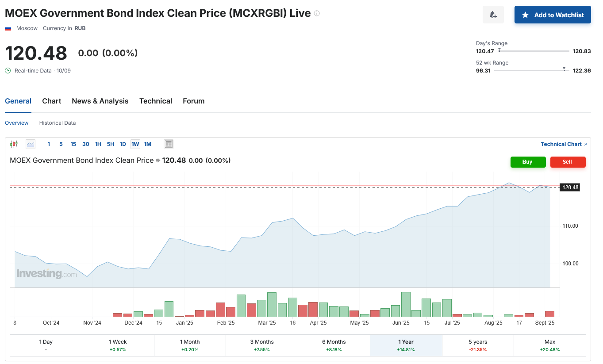
Task: Click the Day's Range low value 120.47
Action: coord(485,51)
